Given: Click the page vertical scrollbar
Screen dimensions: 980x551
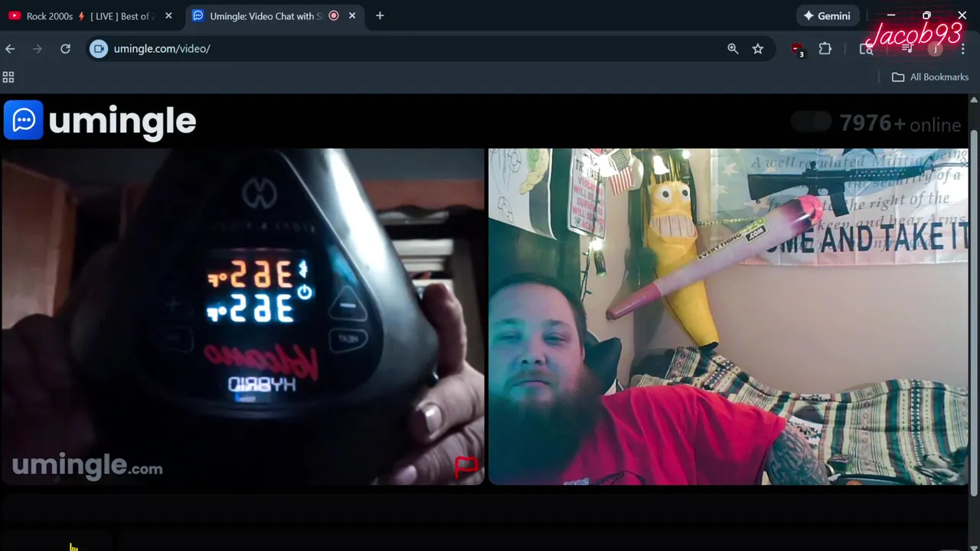Looking at the screenshot, I should coord(974,313).
